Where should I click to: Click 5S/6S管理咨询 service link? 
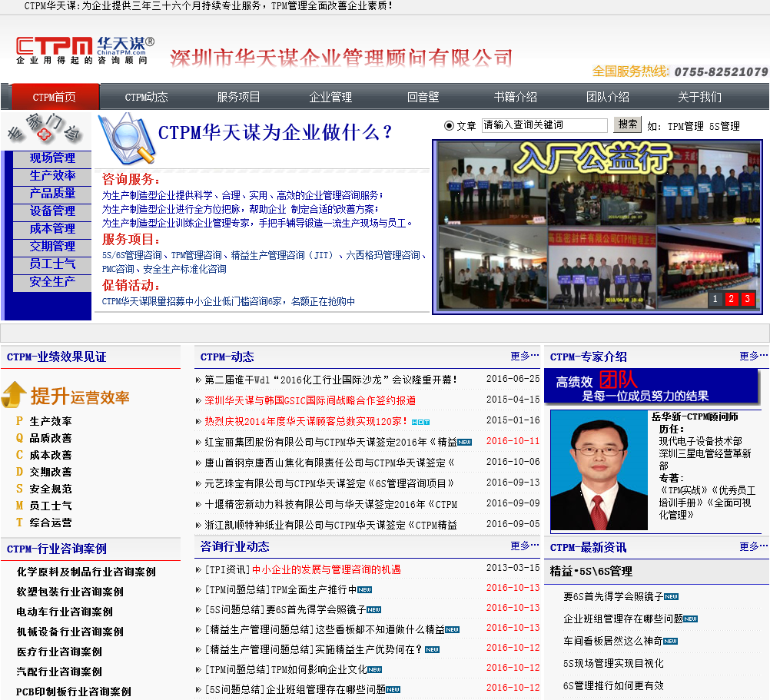[131, 255]
